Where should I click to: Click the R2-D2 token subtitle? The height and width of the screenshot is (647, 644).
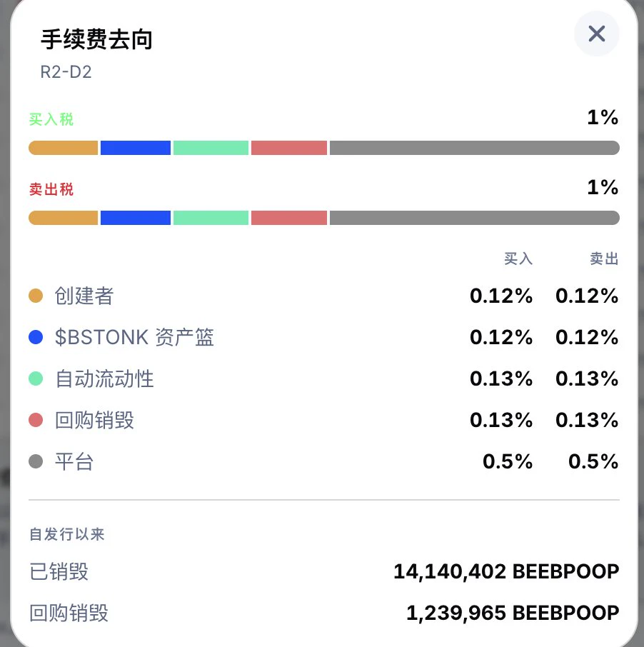coord(66,72)
